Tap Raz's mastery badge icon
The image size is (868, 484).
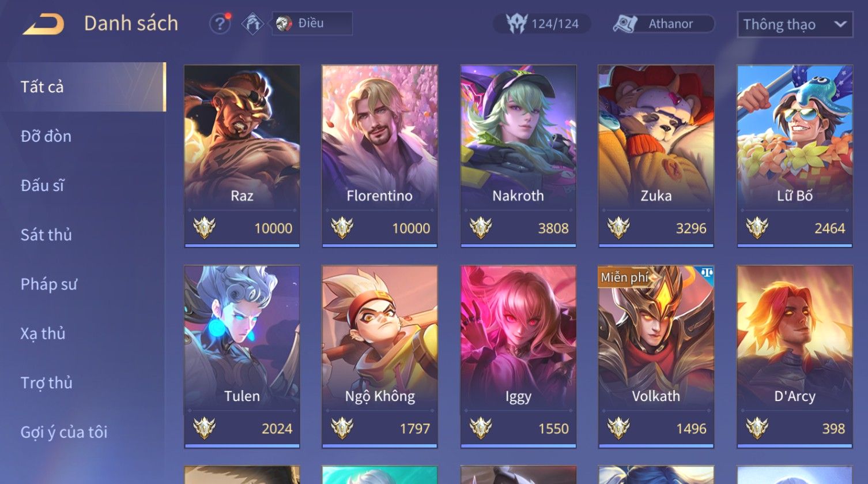[x=204, y=228]
